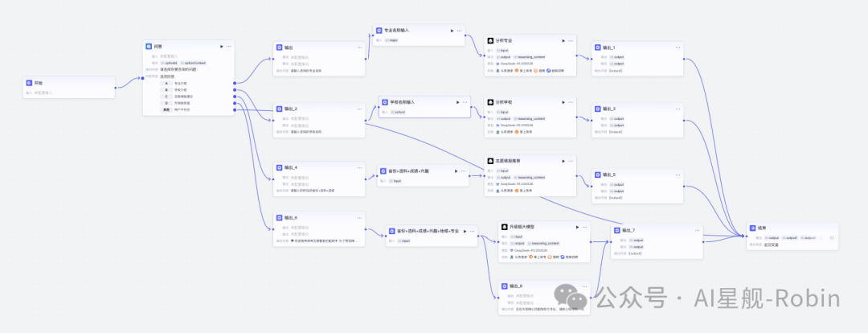Click the 问答 question node icon
Viewport: 868px width, 333px height.
click(x=148, y=47)
